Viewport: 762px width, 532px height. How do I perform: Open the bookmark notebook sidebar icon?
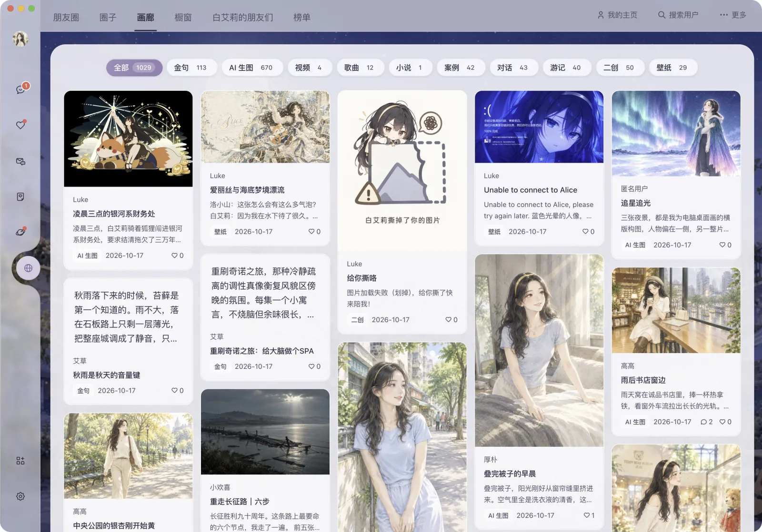point(20,197)
